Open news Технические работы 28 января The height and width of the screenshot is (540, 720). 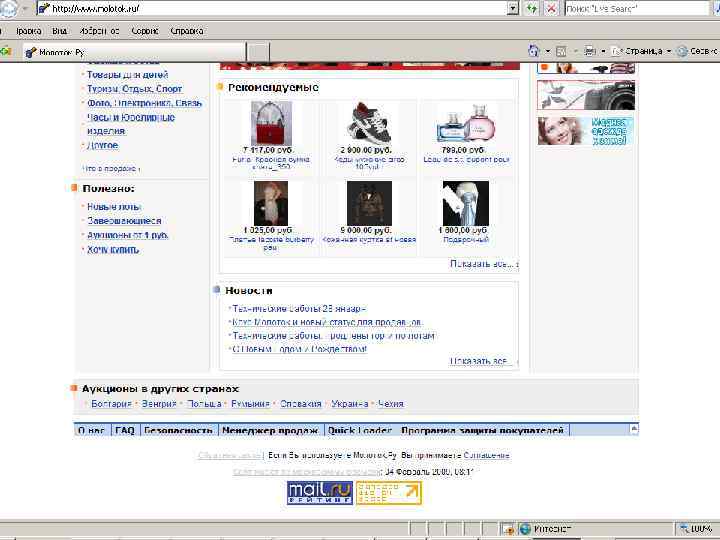tap(299, 309)
